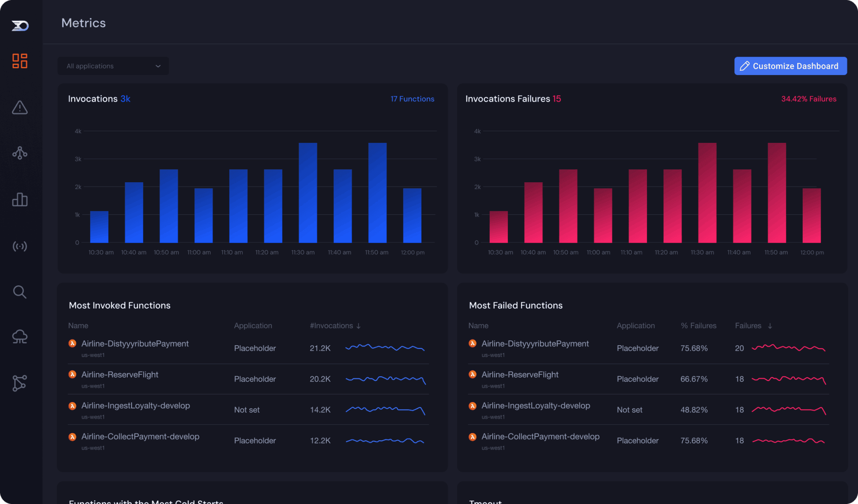The image size is (858, 504).
Task: Sort by the % Failures column header
Action: pos(698,326)
